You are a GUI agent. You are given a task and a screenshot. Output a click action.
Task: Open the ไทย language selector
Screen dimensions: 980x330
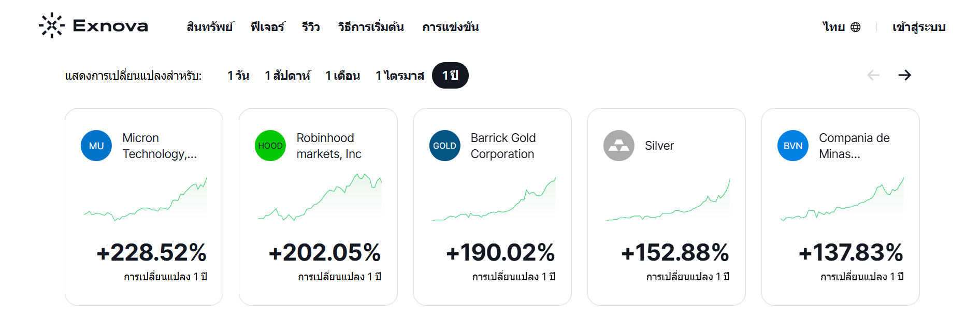tap(833, 26)
